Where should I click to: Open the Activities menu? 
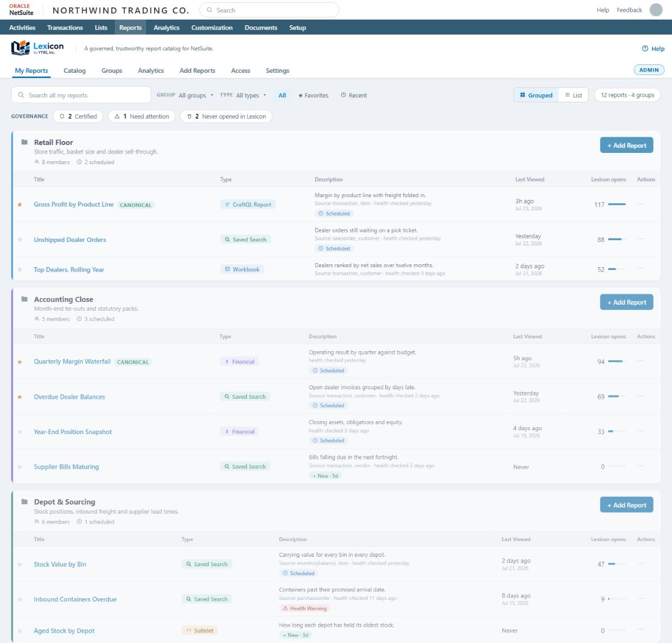(22, 27)
